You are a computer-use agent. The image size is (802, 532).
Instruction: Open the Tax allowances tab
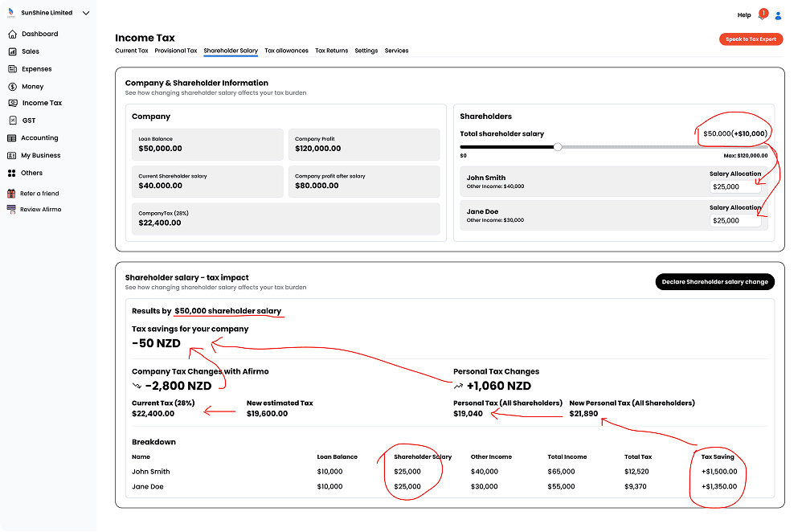click(286, 51)
